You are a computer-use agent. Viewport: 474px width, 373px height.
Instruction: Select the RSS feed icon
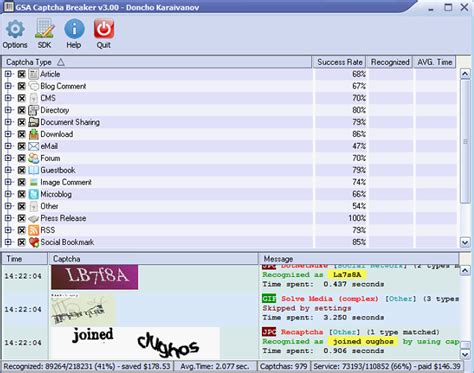tap(34, 230)
